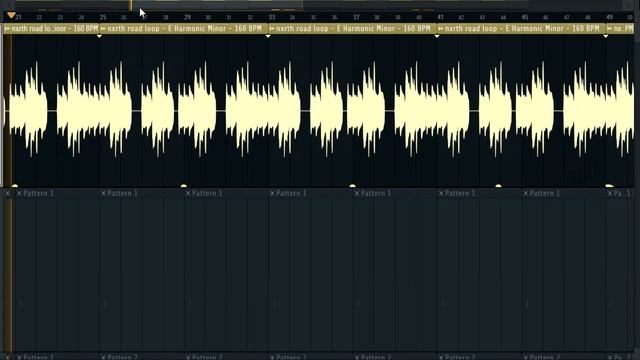
Task: Select audio clip title starting at bar 25
Action: (184, 29)
